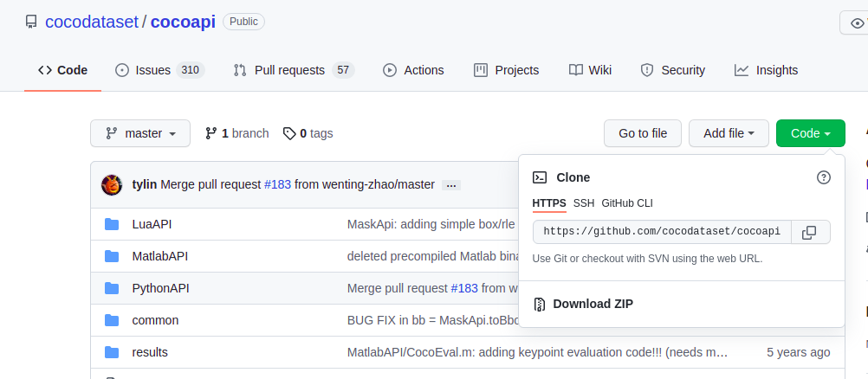This screenshot has height=379, width=868.
Task: Open the Issues tab
Action: point(159,70)
